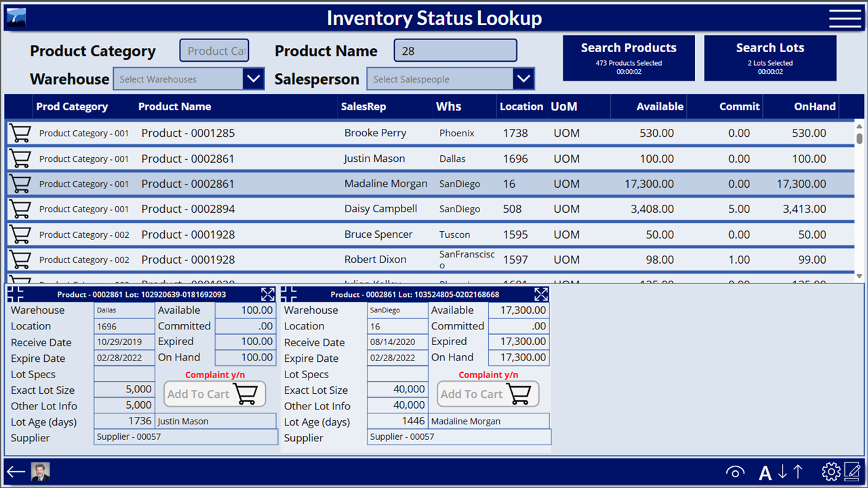Click the cart icon for Product - 0001285
868x488 pixels.
point(20,133)
